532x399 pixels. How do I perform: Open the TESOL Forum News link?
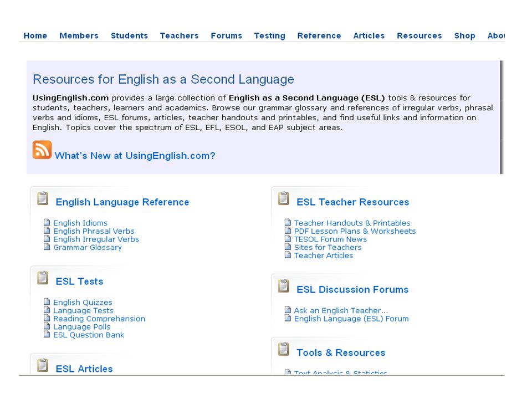[x=330, y=239]
